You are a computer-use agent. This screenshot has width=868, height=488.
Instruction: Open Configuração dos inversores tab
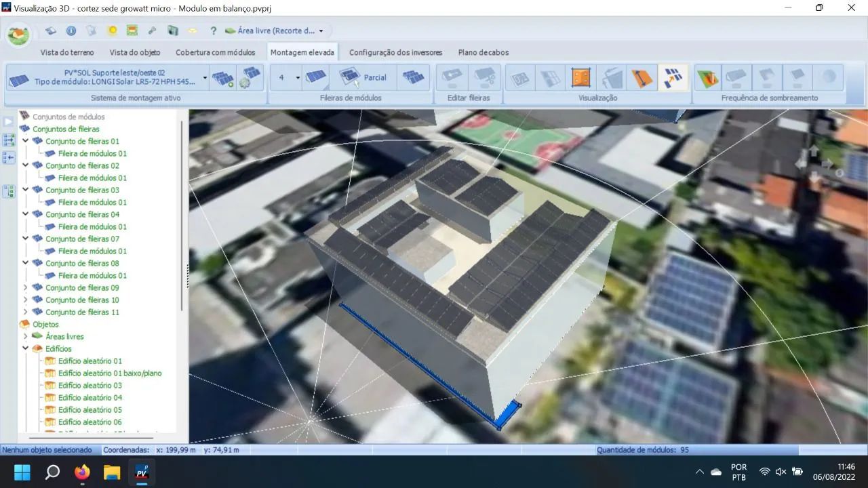pos(395,52)
